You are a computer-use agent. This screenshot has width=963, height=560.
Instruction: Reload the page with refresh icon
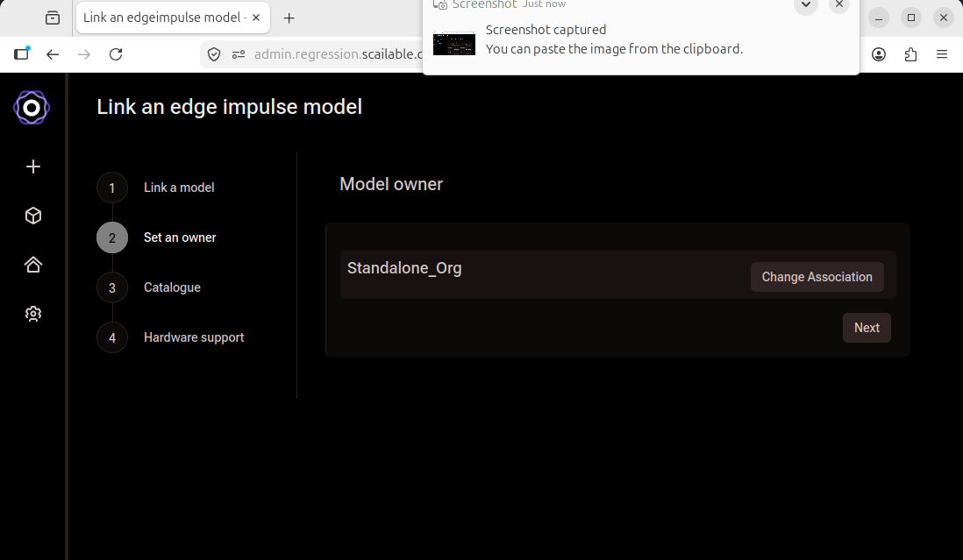(116, 54)
